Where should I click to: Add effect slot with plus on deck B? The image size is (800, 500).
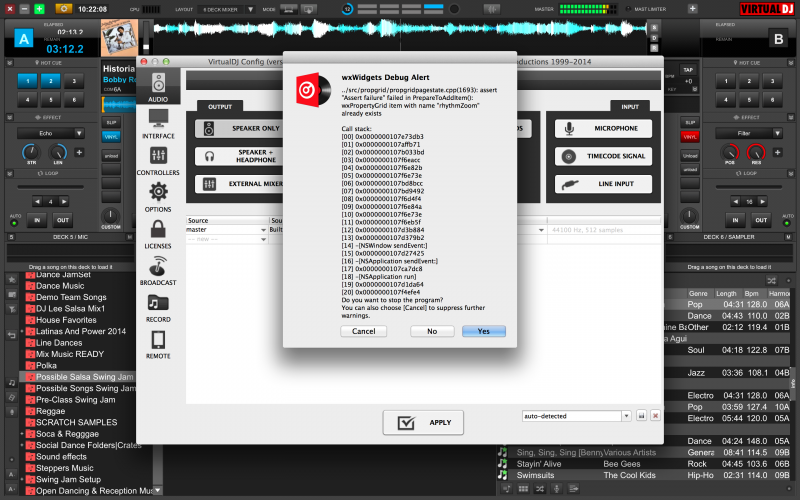[777, 153]
